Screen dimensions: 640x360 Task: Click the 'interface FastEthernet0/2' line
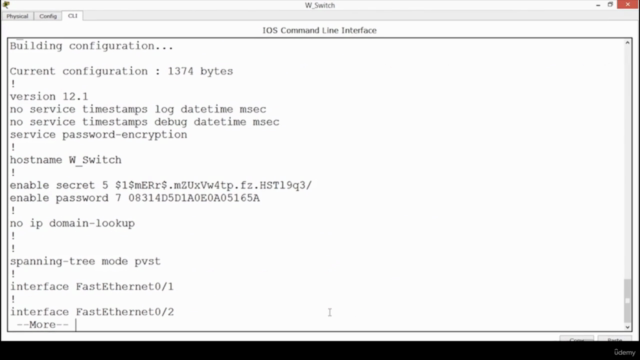(92, 312)
